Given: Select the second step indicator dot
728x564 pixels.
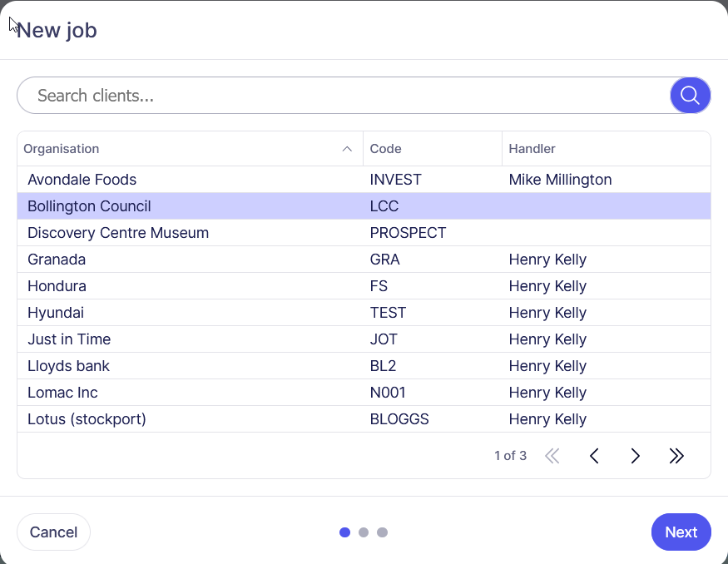Looking at the screenshot, I should pyautogui.click(x=364, y=532).
